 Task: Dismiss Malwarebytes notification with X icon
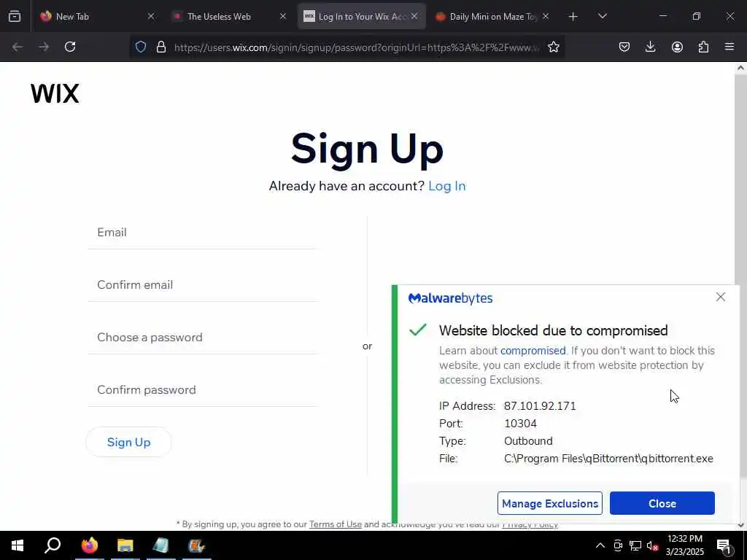coord(720,297)
